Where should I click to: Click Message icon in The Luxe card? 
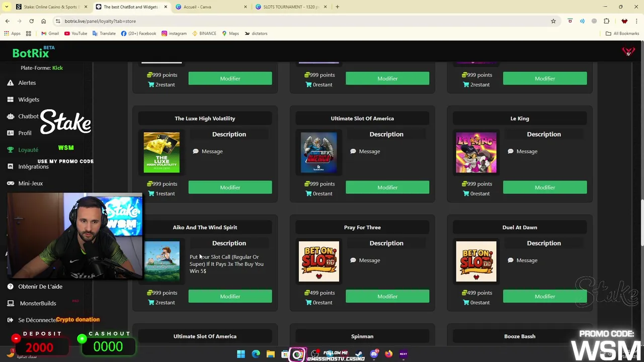(196, 151)
